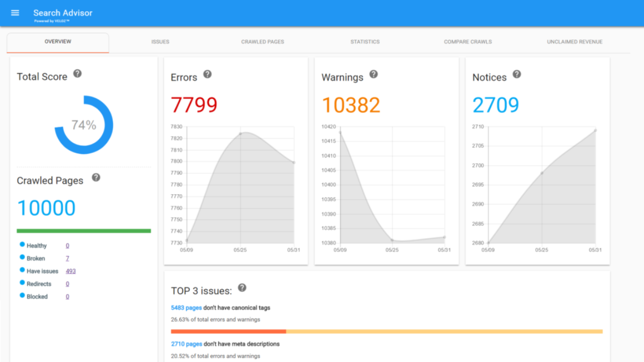Open the 2710 pages meta descriptions link
The image size is (644, 362).
pyautogui.click(x=186, y=344)
